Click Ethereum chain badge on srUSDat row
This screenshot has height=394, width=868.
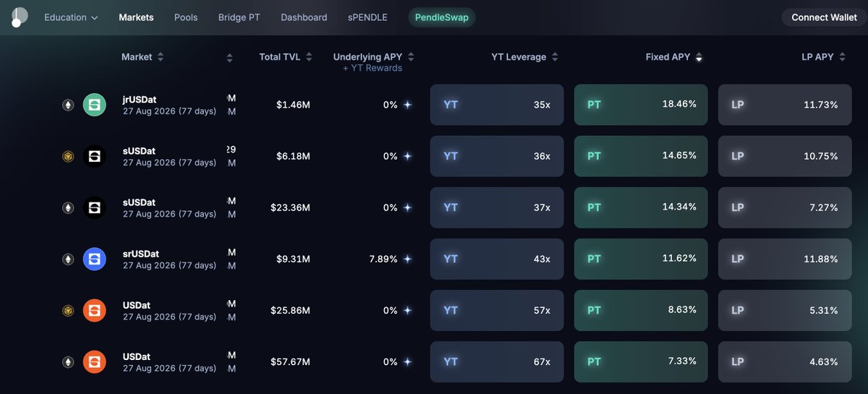68,259
